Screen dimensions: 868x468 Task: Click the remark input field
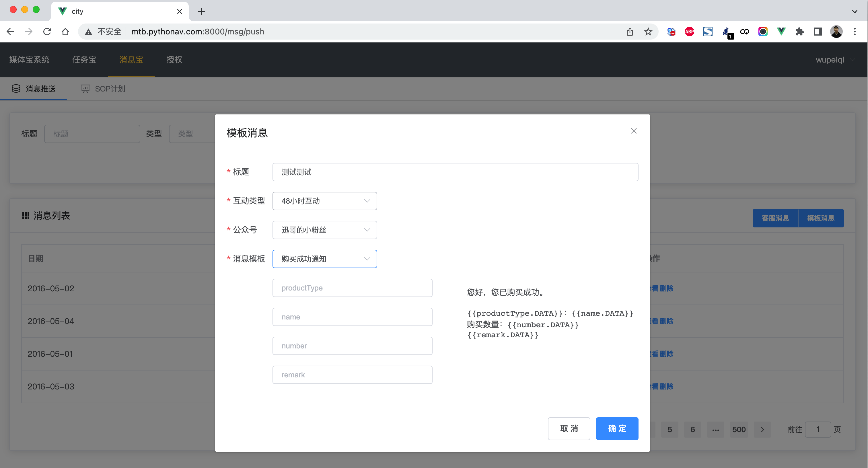coord(352,375)
